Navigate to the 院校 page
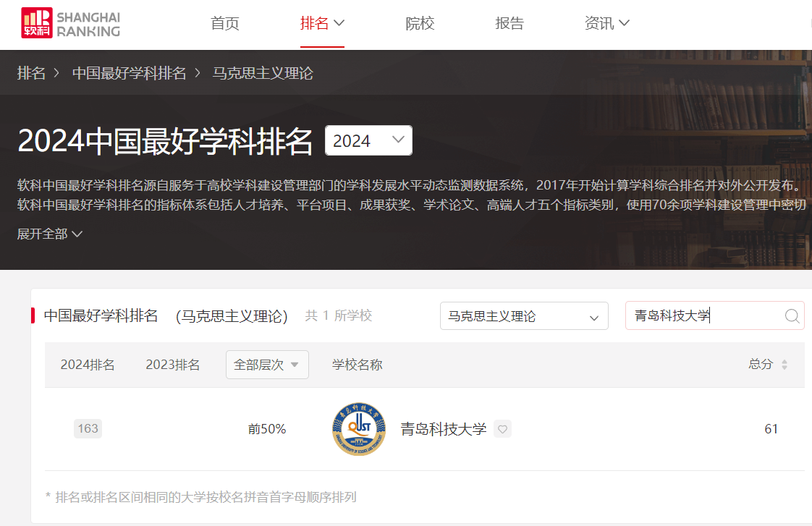The image size is (812, 526). point(420,23)
